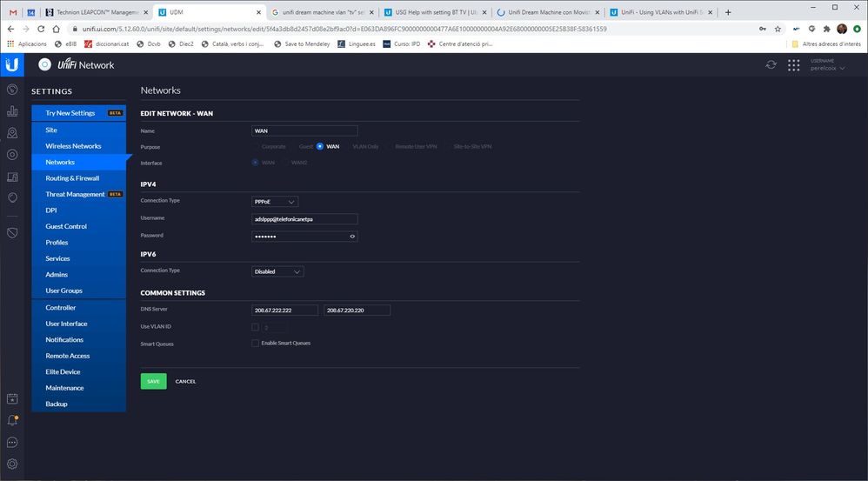Open the Dashboard icon in left sidebar
This screenshot has height=481, width=868.
click(12, 90)
